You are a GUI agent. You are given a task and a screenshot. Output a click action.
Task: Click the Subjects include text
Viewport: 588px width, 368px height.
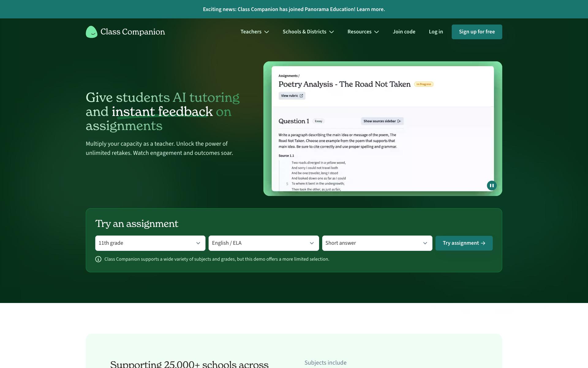point(326,363)
